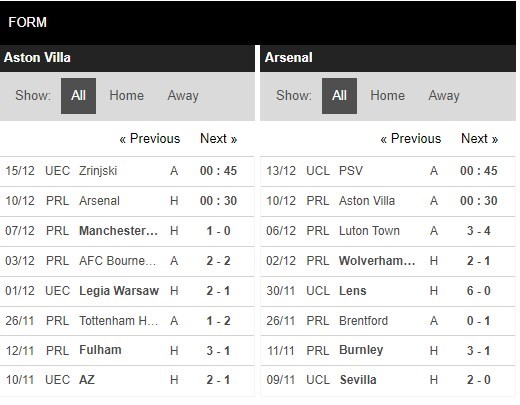Open Aston Villa's Manchester match row
This screenshot has height=405, width=520.
127,231
